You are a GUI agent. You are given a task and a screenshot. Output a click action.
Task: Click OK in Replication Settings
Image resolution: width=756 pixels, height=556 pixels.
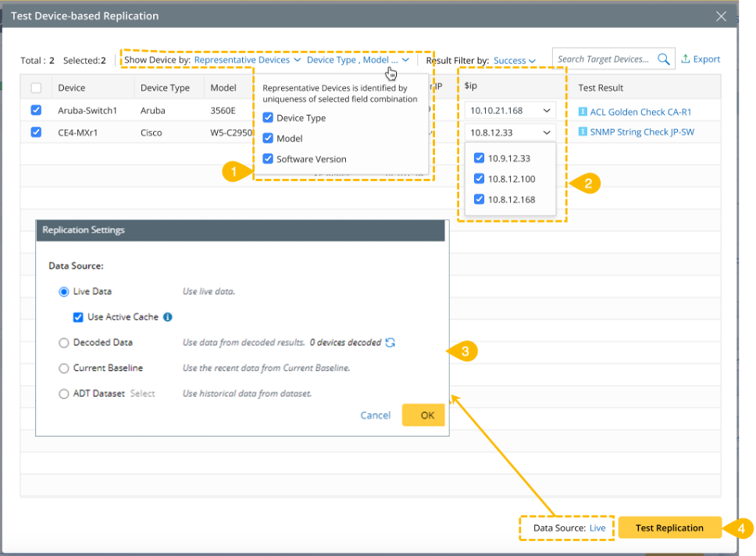pos(426,415)
